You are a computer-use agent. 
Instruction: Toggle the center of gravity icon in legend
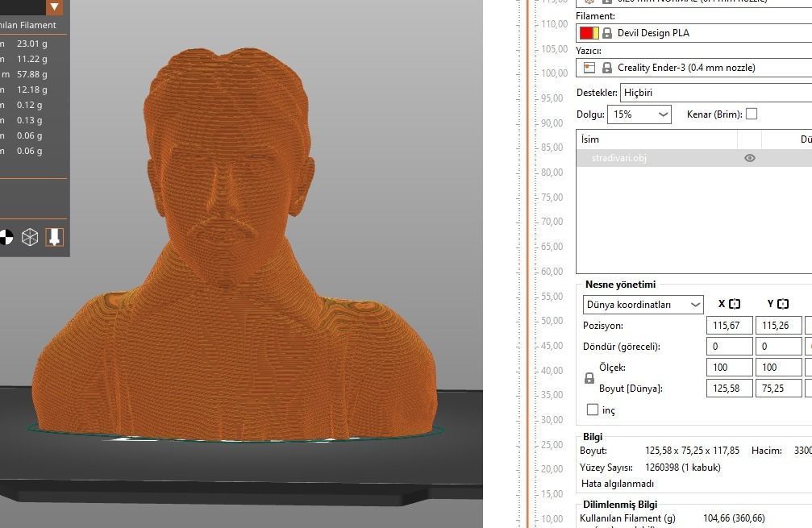pyautogui.click(x=6, y=237)
